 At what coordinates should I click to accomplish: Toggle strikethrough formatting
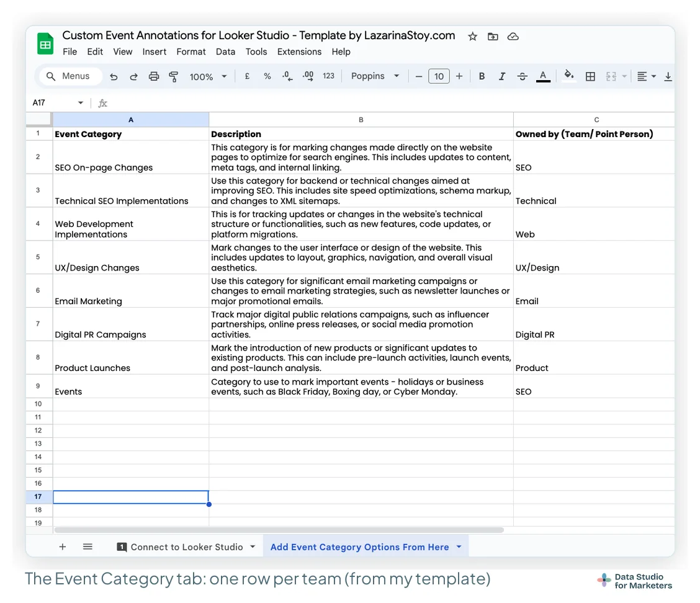point(522,76)
